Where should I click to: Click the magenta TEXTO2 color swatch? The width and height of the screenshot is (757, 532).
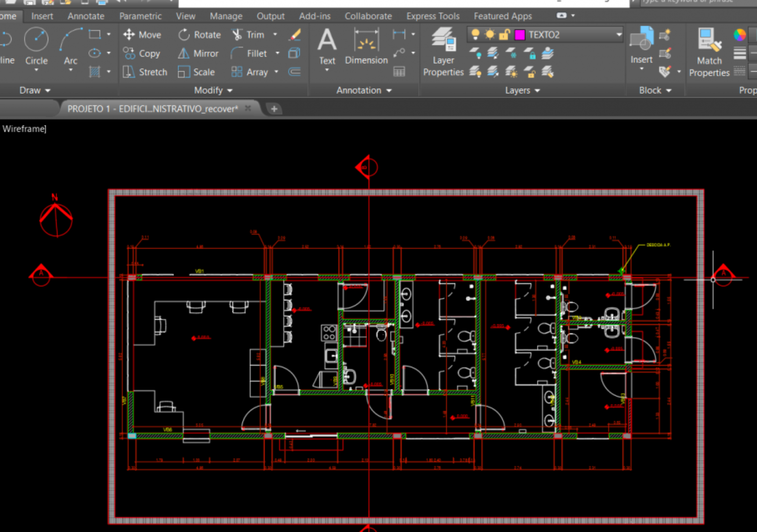(520, 34)
